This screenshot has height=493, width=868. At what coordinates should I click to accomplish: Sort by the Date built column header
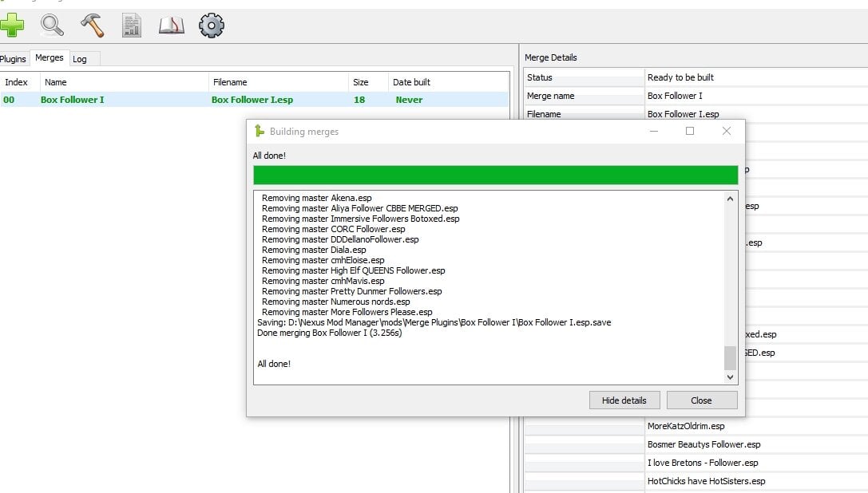(x=449, y=82)
